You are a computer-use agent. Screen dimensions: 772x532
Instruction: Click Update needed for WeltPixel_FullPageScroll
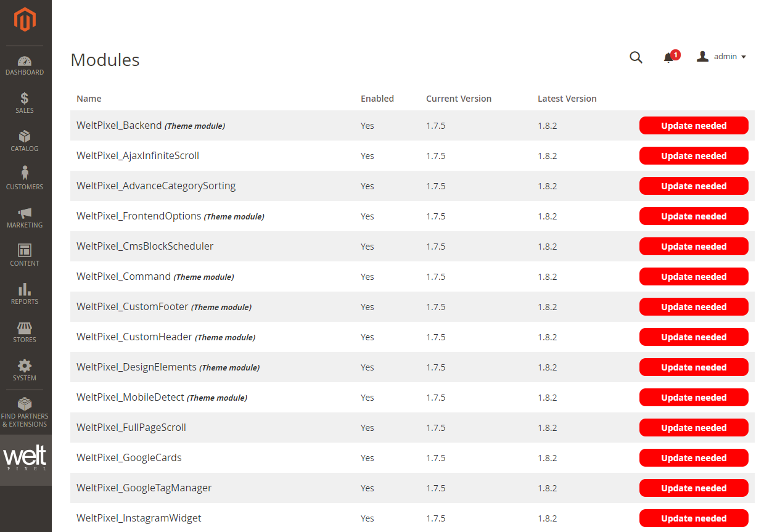tap(694, 428)
